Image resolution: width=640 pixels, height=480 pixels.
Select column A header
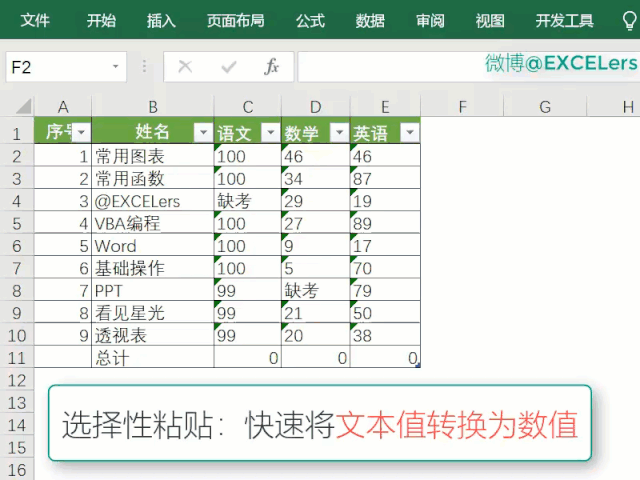63,107
